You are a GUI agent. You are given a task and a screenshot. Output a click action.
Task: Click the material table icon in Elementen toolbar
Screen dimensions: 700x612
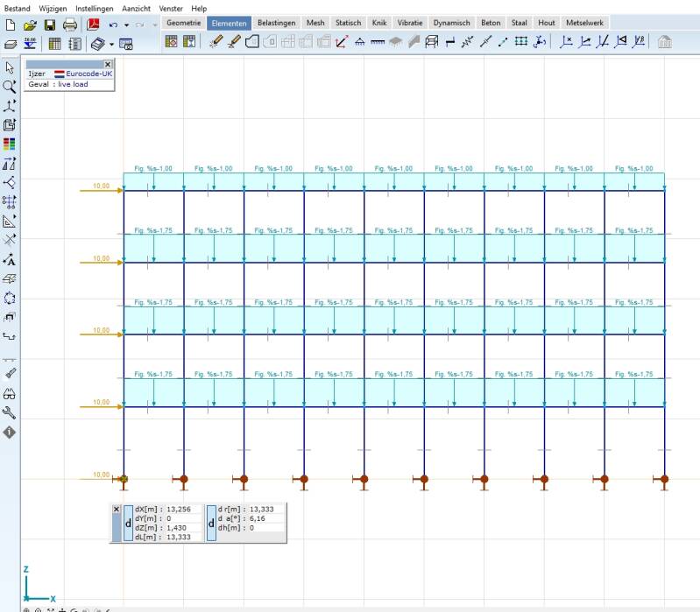172,42
